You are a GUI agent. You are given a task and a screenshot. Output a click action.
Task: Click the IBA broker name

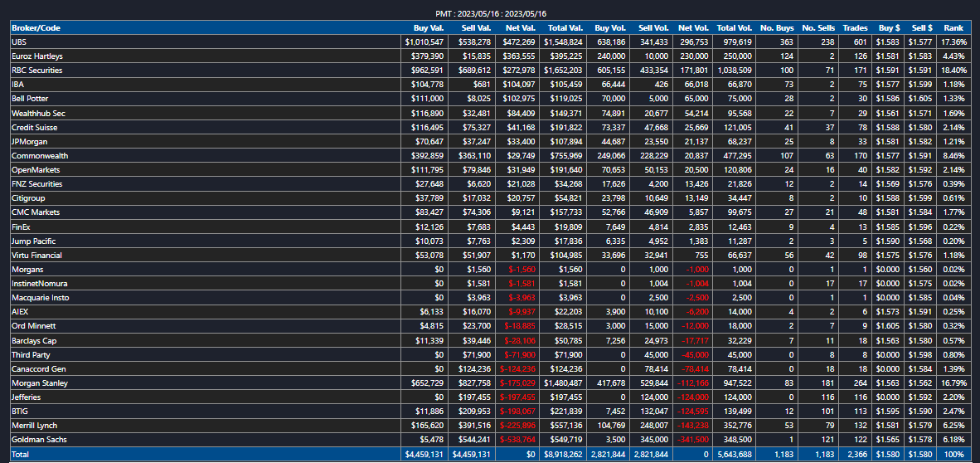click(17, 85)
